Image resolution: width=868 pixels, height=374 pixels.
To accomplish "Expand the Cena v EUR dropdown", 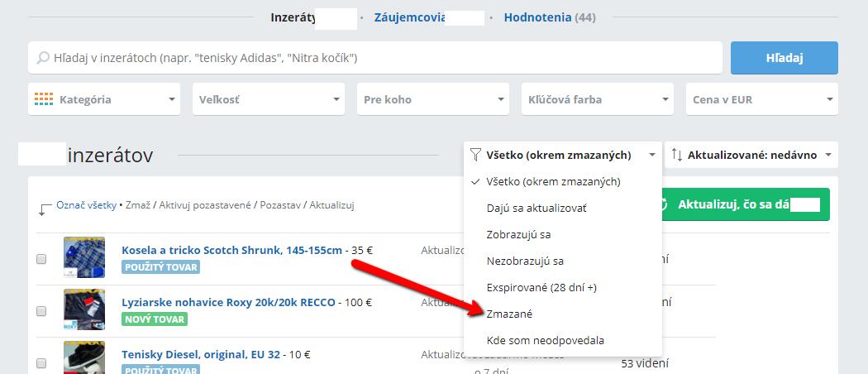I will point(761,99).
